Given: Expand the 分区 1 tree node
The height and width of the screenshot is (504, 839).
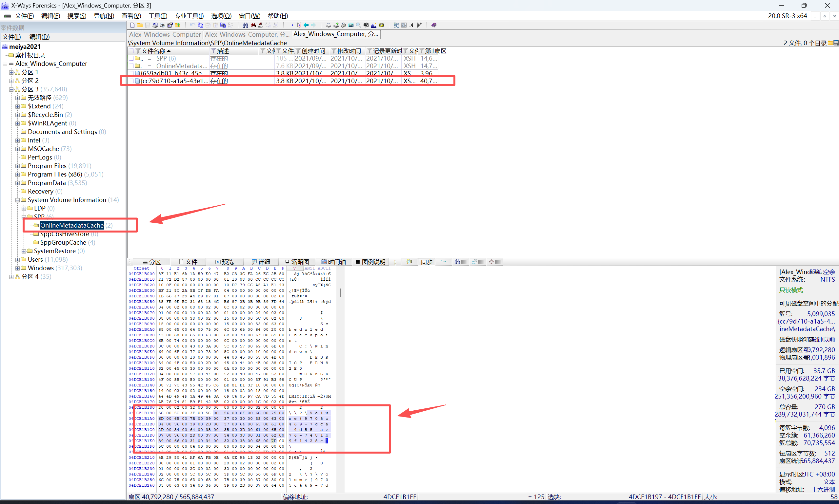Looking at the screenshot, I should 11,72.
